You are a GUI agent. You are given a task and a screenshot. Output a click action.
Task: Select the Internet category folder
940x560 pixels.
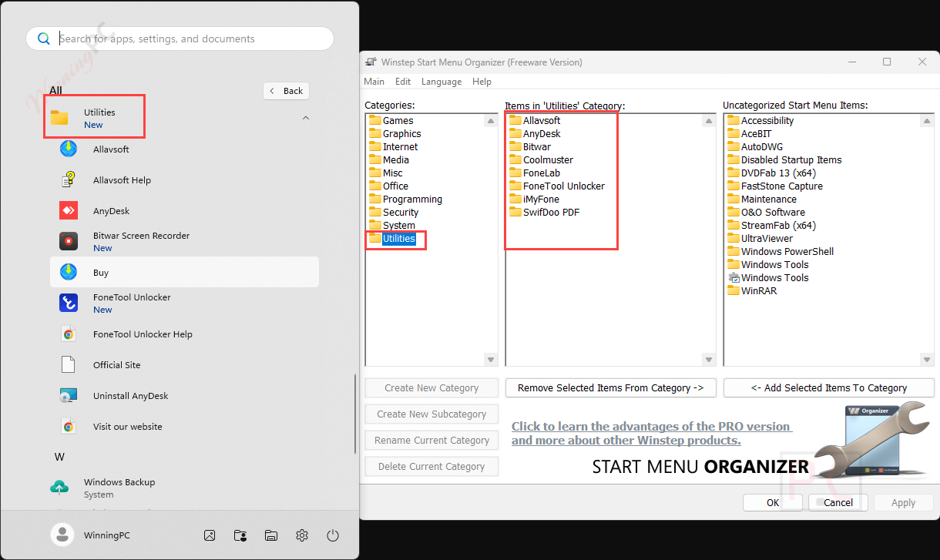[x=393, y=146]
